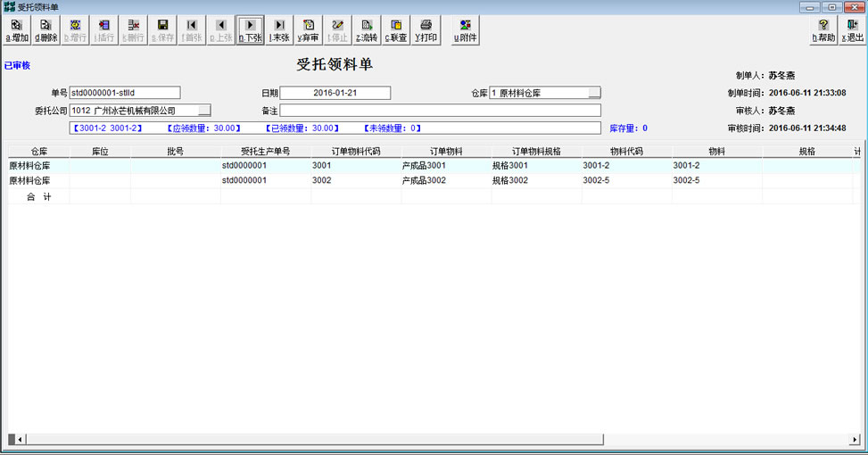
Task: Click the 受托生产单号 column header
Action: 266,151
